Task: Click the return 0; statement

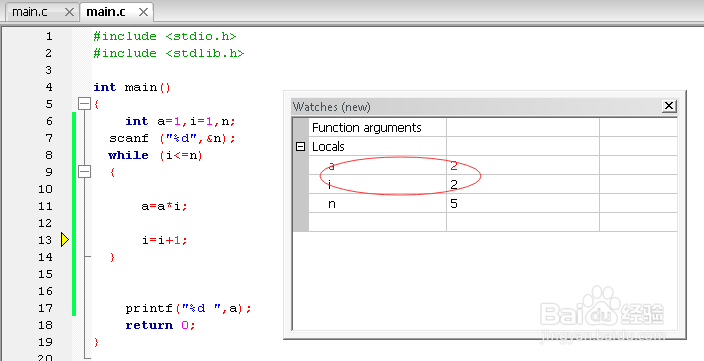Action: (160, 325)
